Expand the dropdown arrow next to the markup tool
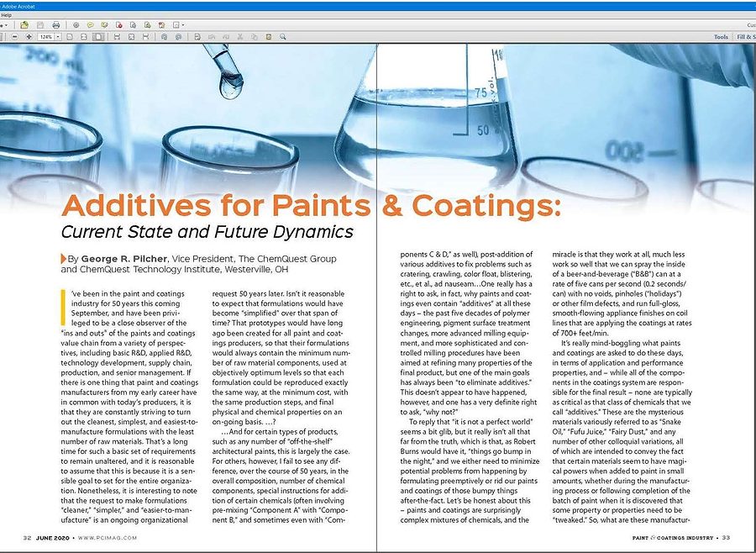The height and width of the screenshot is (553, 756). (x=183, y=26)
